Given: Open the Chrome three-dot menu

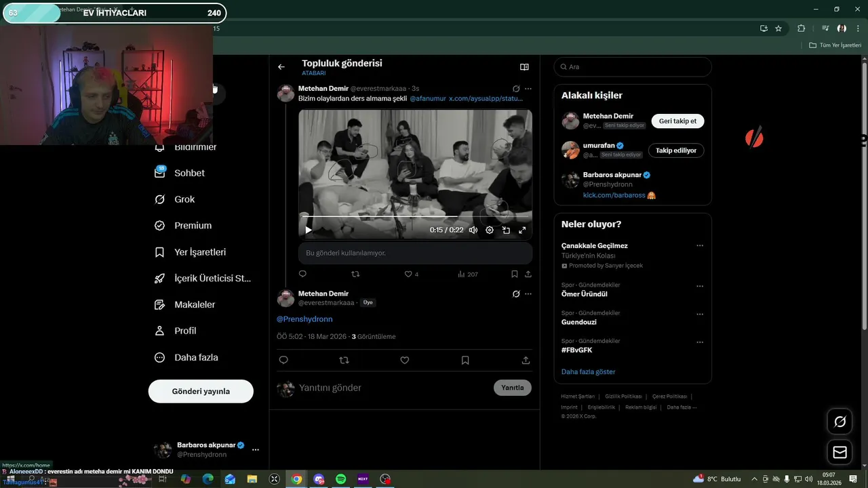Looking at the screenshot, I should pos(858,28).
